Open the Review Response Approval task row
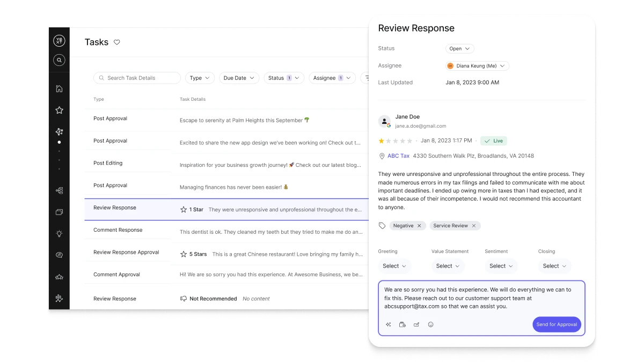The image size is (644, 362). [126, 252]
